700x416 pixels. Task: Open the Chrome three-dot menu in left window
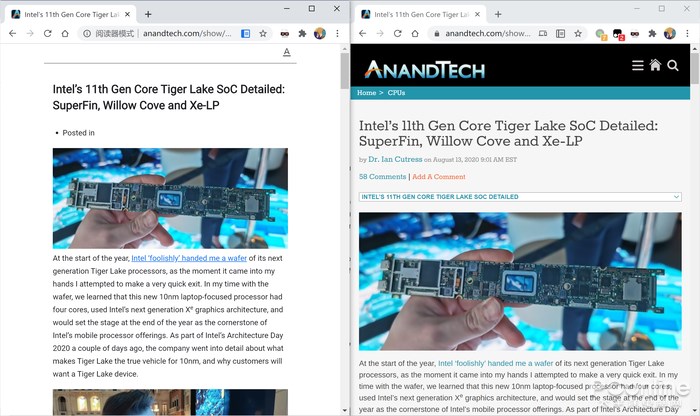click(338, 33)
